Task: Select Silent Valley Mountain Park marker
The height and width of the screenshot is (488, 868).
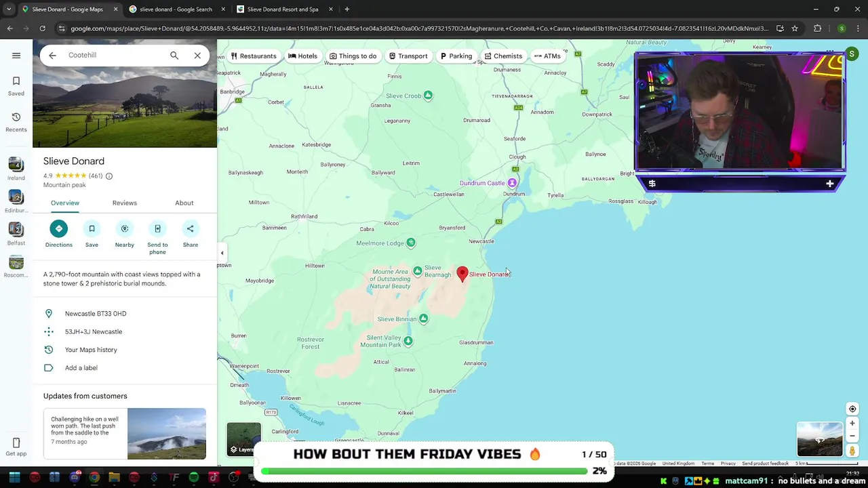Action: click(408, 341)
